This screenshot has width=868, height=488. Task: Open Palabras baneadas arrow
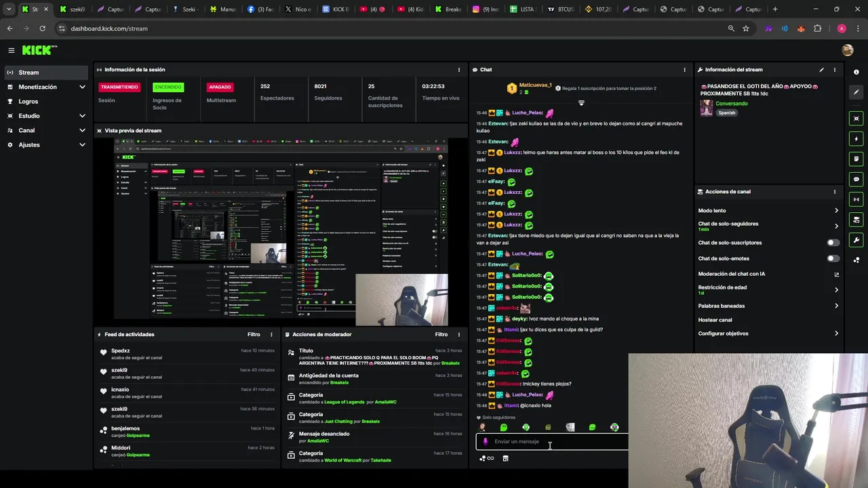click(836, 306)
